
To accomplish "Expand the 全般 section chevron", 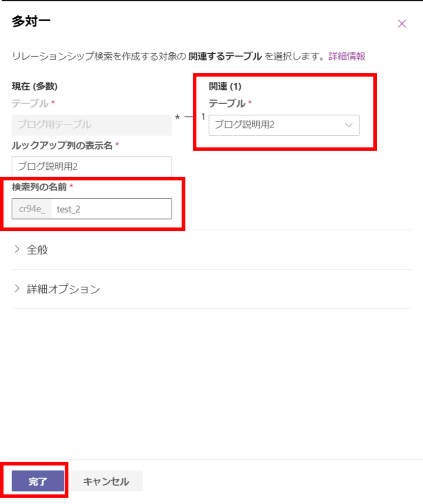I will [x=17, y=249].
